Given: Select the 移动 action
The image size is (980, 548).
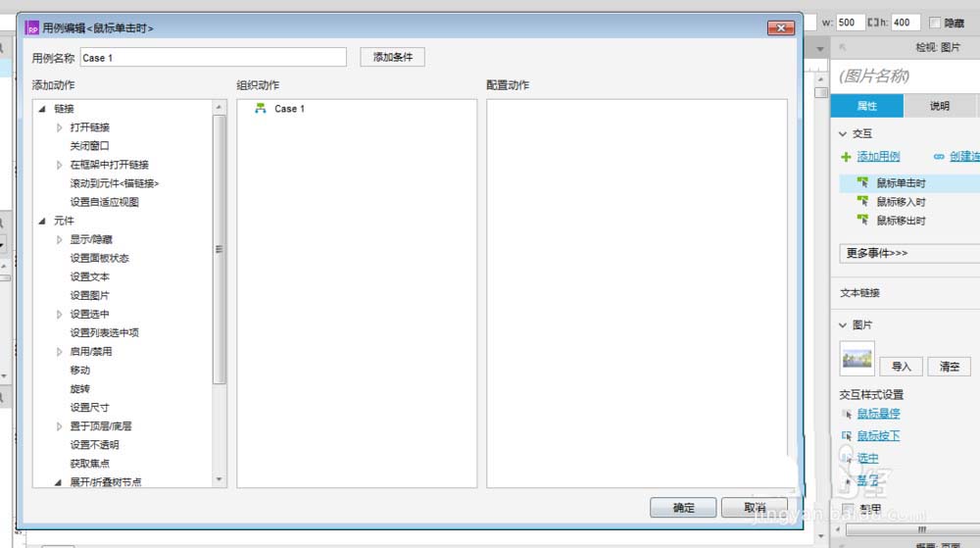Looking at the screenshot, I should click(x=80, y=371).
